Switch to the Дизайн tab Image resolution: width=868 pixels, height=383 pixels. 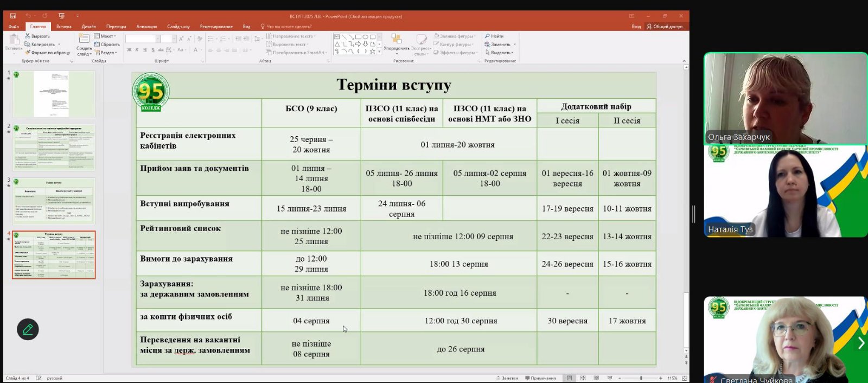click(x=89, y=26)
